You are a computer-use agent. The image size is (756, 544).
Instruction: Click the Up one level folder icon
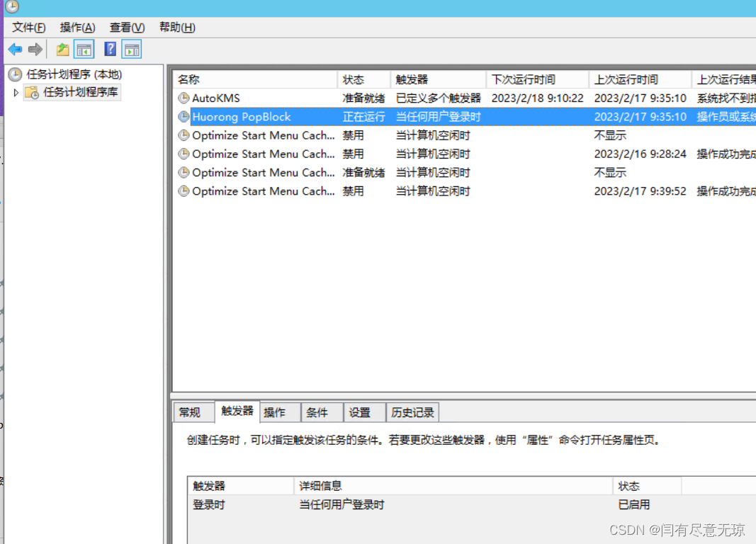coord(62,49)
